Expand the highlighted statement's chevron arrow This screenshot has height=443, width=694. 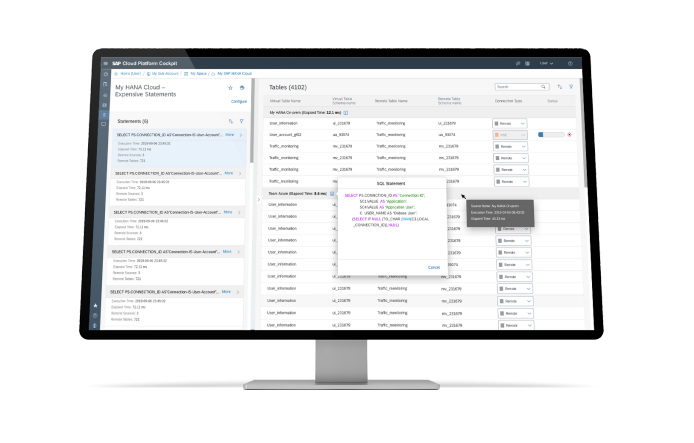click(x=241, y=135)
